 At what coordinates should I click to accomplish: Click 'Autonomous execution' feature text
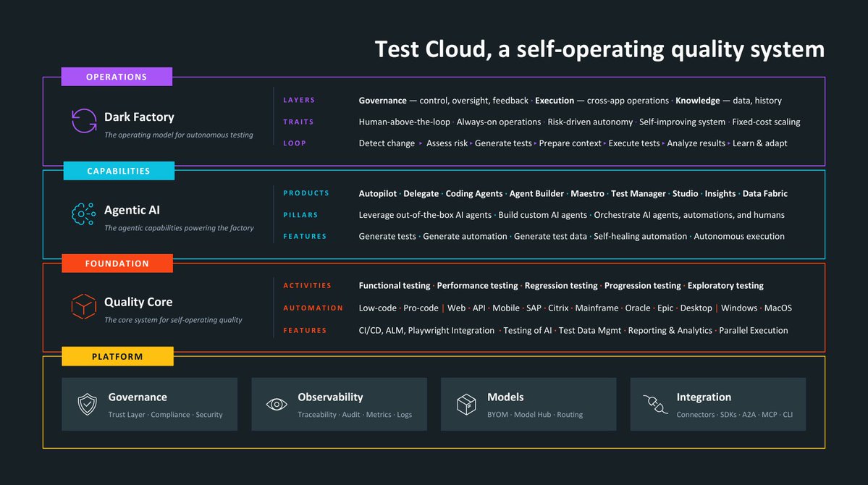pyautogui.click(x=739, y=237)
